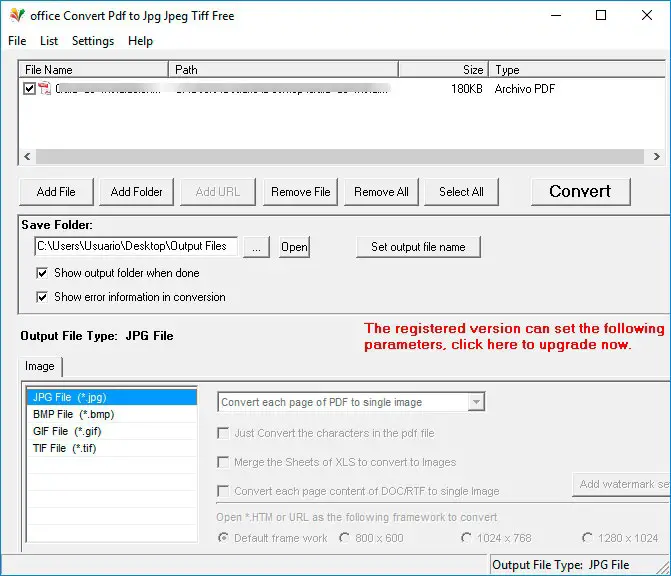Check Merge the Sheets of XLS option
Viewport: 671px width, 576px height.
[x=223, y=462]
